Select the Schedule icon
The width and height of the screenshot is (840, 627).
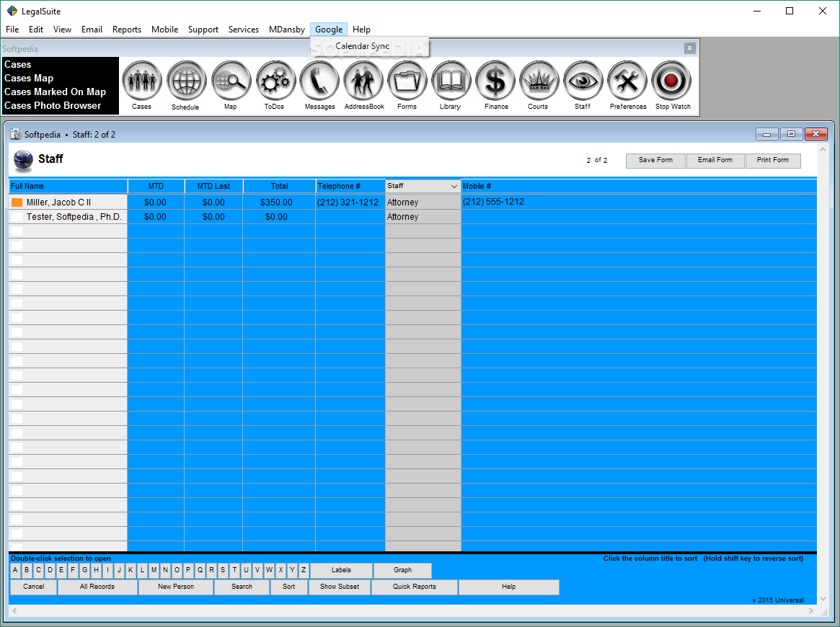pyautogui.click(x=186, y=81)
